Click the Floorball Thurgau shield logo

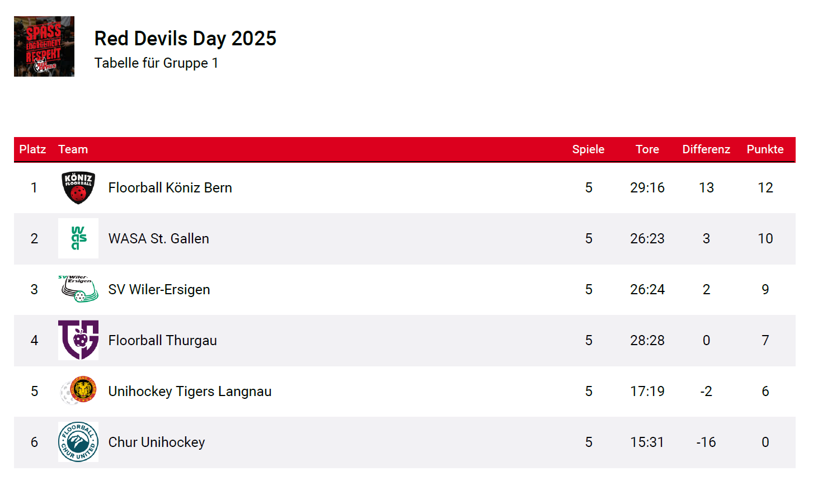78,340
